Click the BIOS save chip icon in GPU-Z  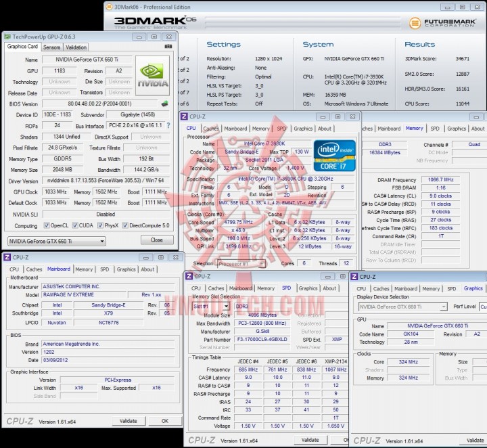click(x=164, y=104)
